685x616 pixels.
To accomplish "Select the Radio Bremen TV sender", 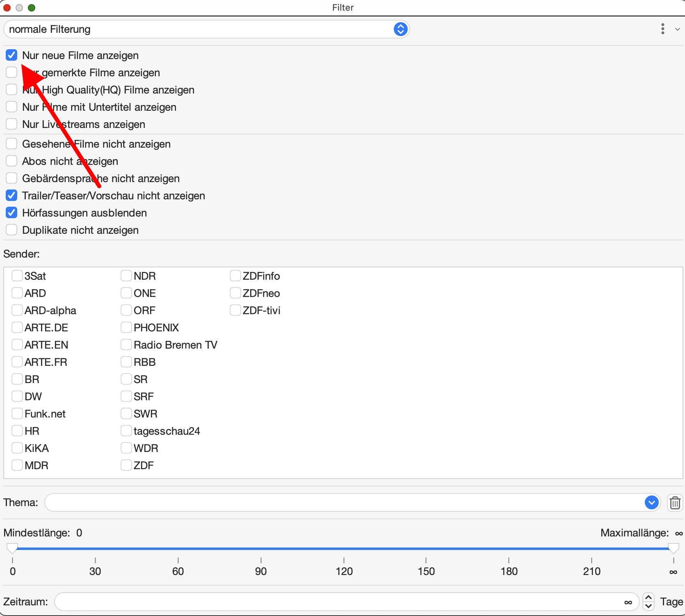I will 126,345.
